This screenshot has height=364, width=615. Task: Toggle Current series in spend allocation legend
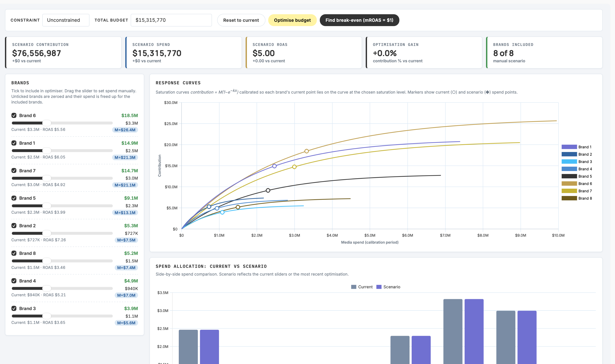[x=362, y=287]
